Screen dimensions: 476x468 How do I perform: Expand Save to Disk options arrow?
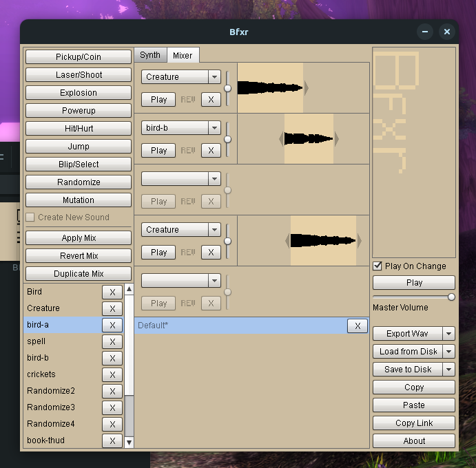point(448,370)
